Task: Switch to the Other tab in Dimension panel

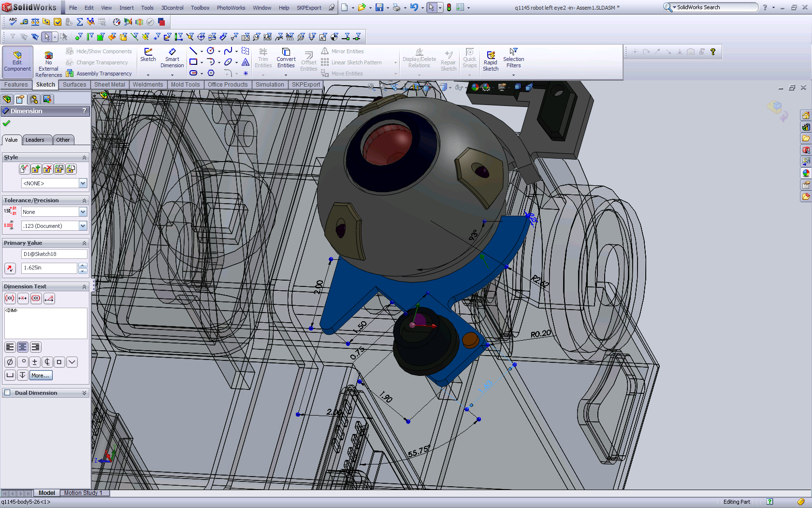Action: point(63,140)
